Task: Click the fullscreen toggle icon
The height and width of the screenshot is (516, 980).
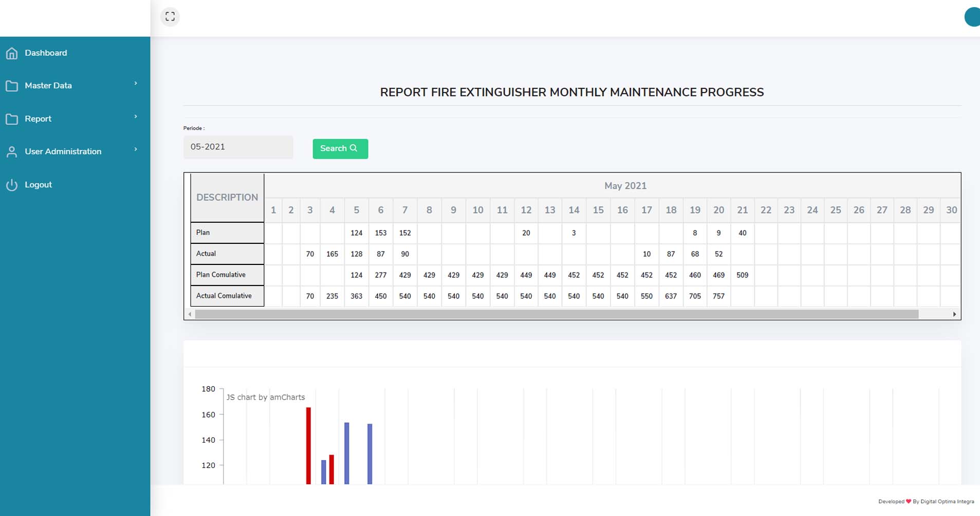Action: pos(170,17)
